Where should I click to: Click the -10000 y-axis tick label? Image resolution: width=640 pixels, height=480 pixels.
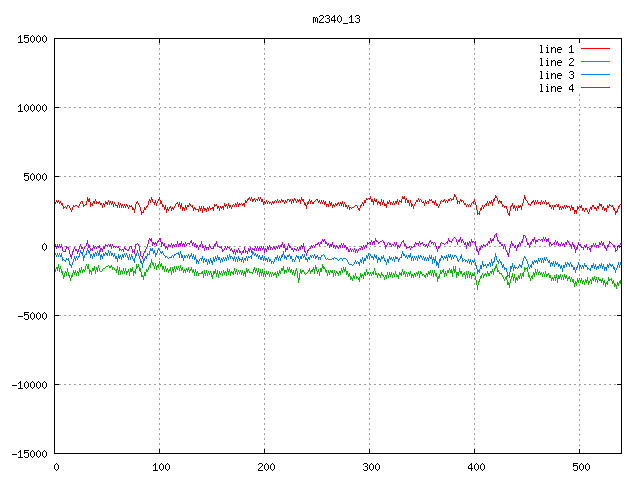[28, 385]
